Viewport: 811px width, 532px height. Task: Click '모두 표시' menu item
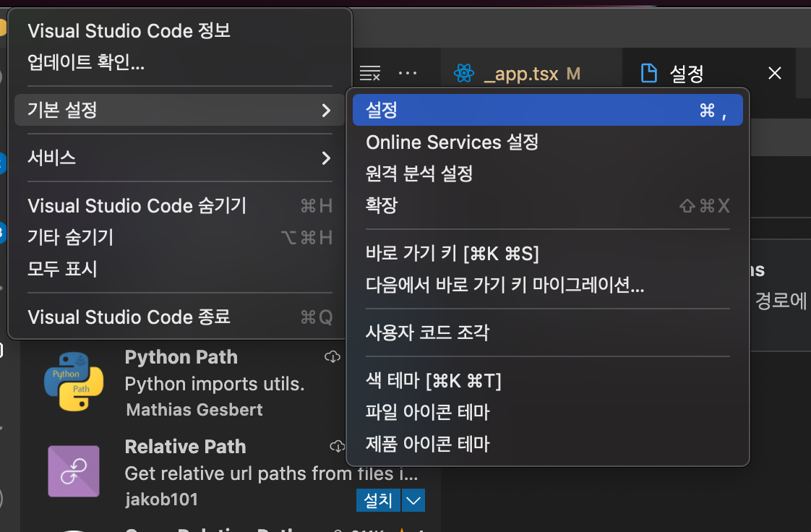pyautogui.click(x=179, y=269)
